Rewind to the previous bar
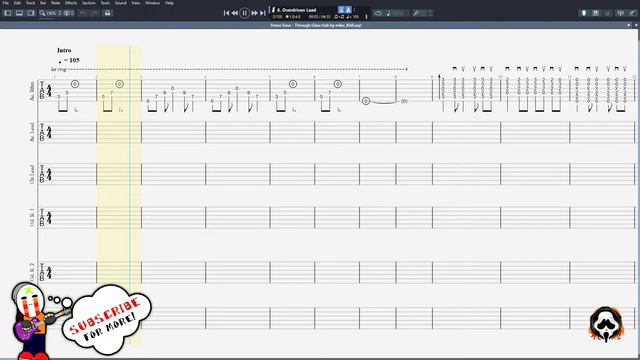 tap(235, 13)
